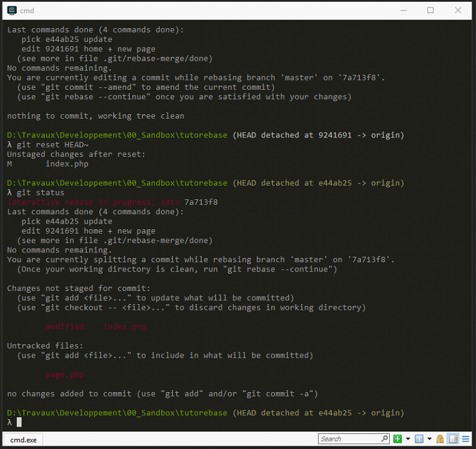Open a new console with the green plus

pyautogui.click(x=397, y=439)
